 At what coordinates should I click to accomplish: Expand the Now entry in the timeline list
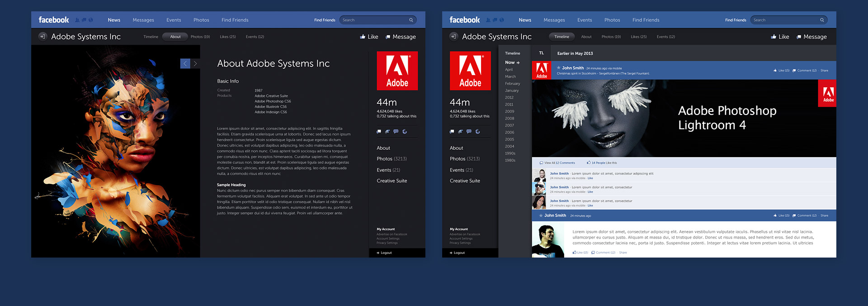512,62
